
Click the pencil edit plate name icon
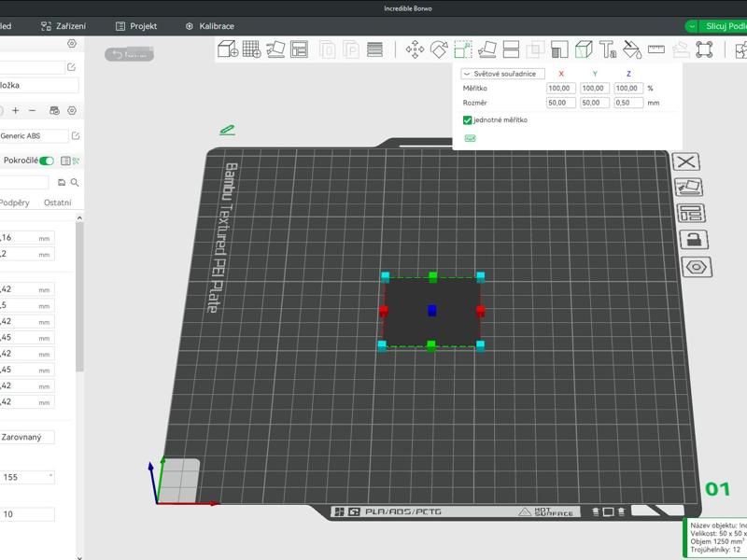(x=227, y=130)
